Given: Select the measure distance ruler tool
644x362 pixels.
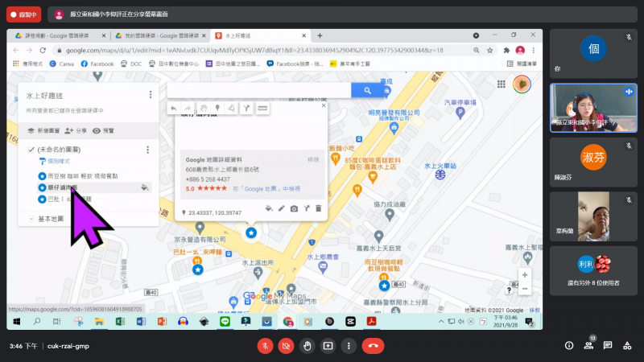Looking at the screenshot, I should 262,109.
